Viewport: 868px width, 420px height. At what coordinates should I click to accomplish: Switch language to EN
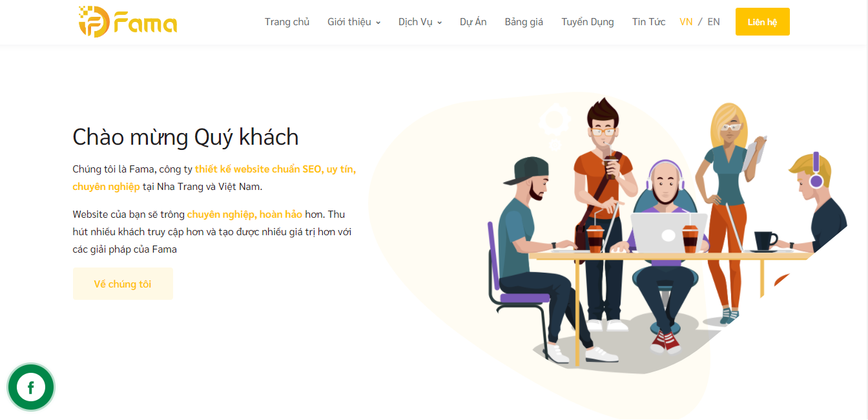[714, 22]
